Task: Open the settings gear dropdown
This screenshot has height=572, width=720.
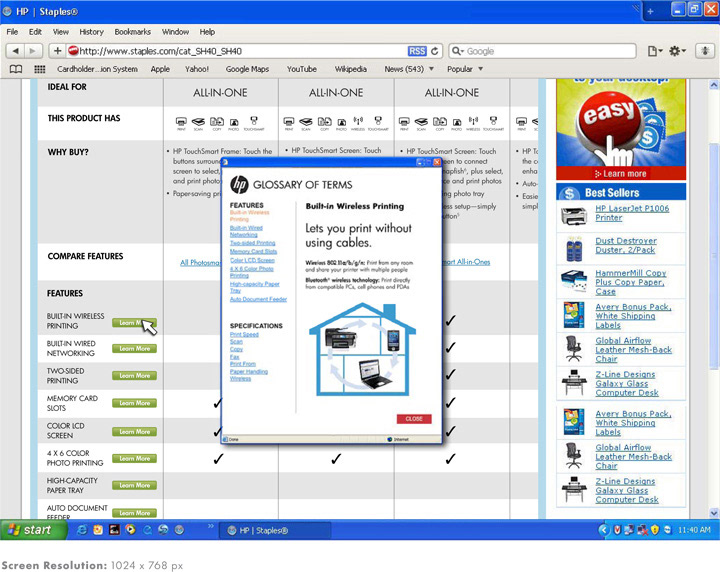Action: pos(677,51)
